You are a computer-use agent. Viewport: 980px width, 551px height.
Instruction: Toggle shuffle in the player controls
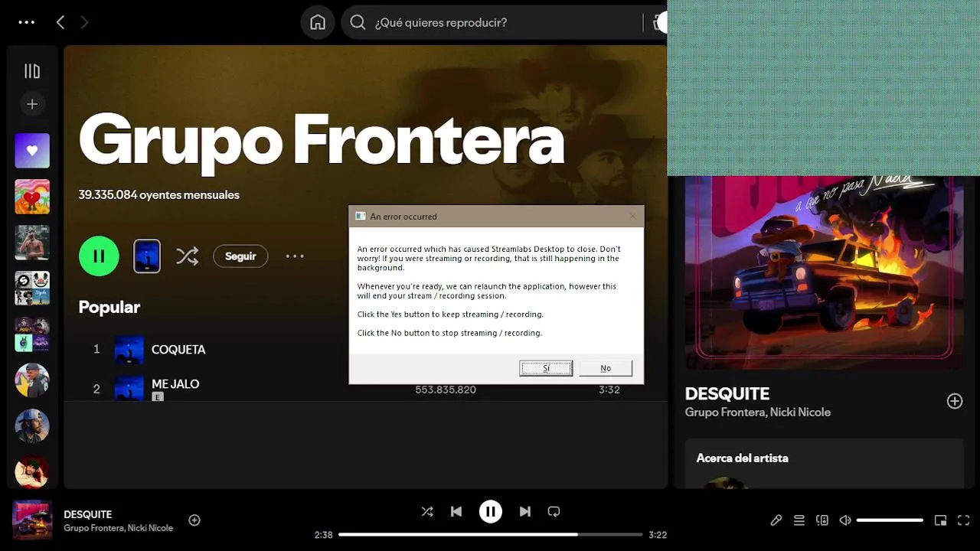[427, 511]
